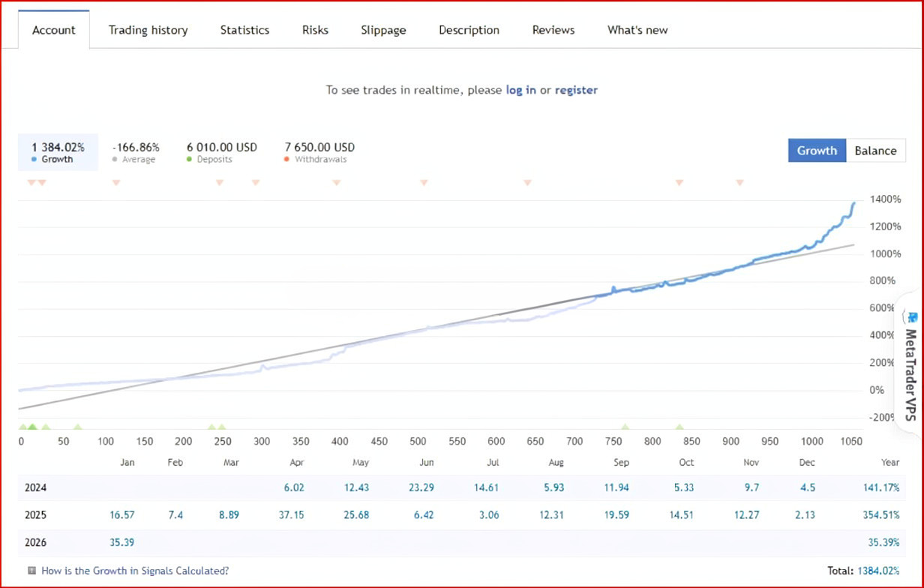Click the withdrawal marker near trade 910
The height and width of the screenshot is (588, 924).
pyautogui.click(x=739, y=182)
